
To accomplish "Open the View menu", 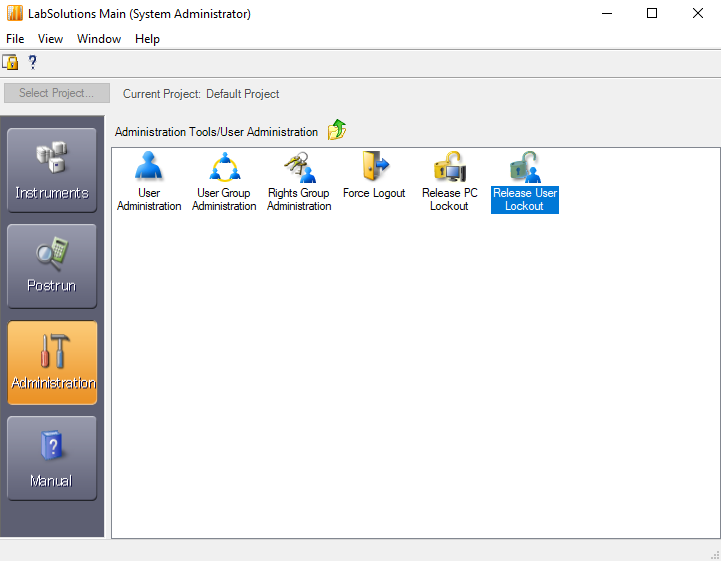I will (x=50, y=39).
